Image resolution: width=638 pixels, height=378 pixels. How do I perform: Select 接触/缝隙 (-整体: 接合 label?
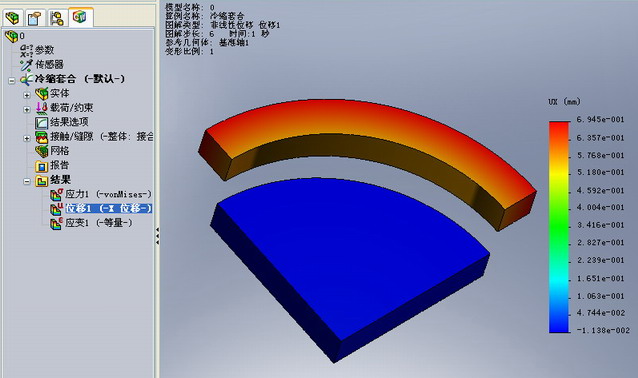[x=102, y=136]
